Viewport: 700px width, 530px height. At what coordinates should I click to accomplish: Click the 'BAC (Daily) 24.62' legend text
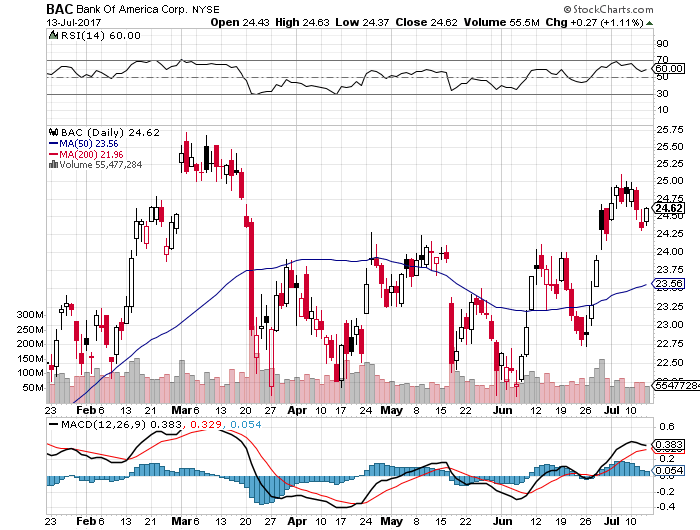point(110,133)
